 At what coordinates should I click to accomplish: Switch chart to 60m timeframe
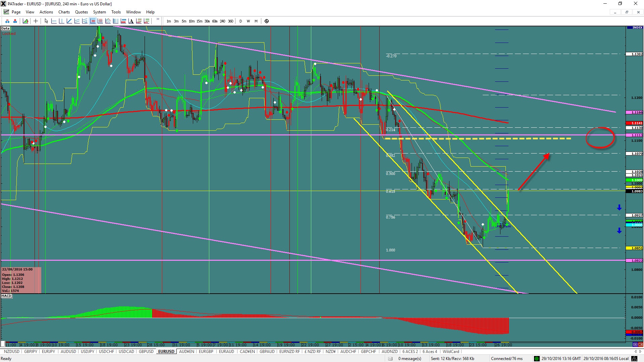pyautogui.click(x=215, y=21)
